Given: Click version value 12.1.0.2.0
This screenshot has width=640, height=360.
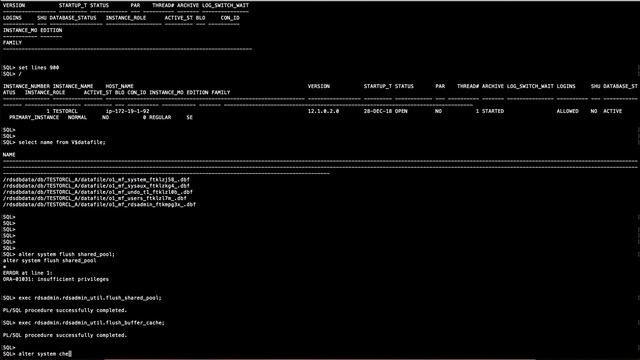Looking at the screenshot, I should tap(323, 111).
